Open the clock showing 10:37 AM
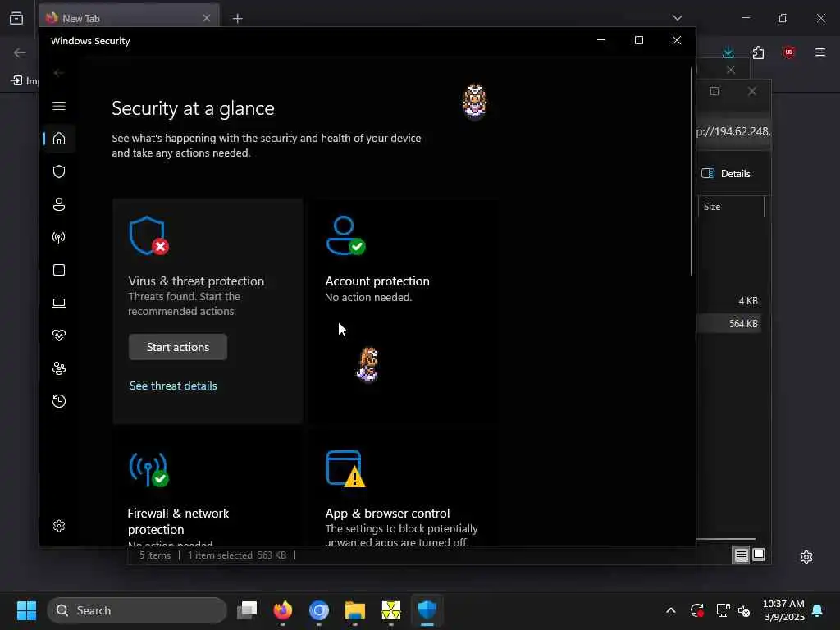Viewport: 840px width, 630px height. click(783, 610)
